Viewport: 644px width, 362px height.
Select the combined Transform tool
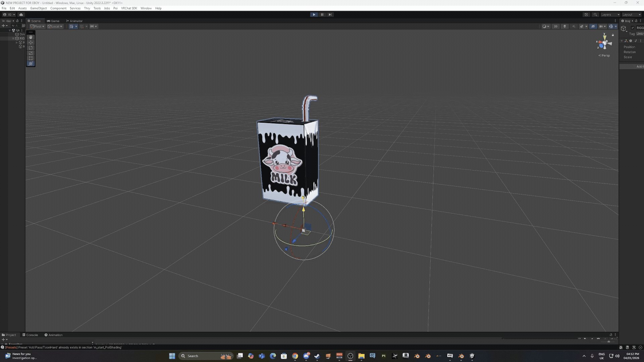click(31, 63)
